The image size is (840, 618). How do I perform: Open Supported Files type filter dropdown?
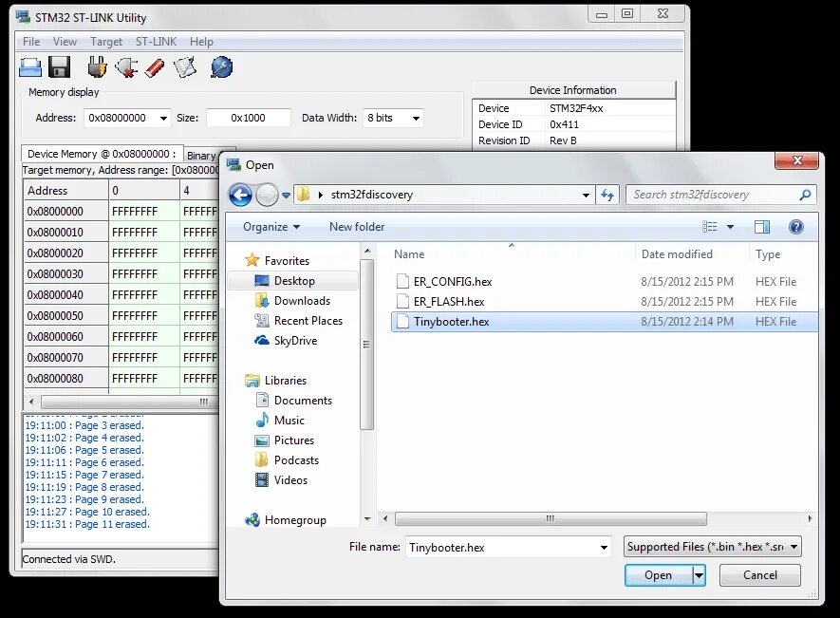coord(713,547)
